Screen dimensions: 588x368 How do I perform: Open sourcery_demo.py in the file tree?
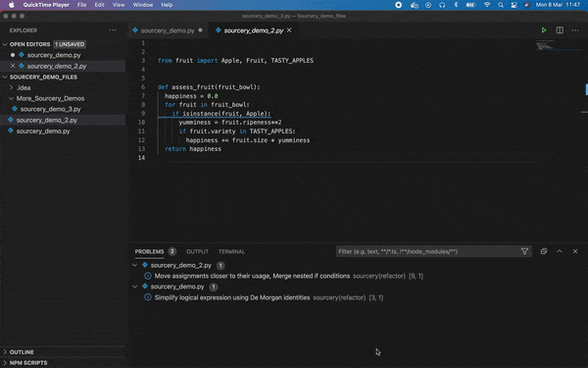[43, 131]
